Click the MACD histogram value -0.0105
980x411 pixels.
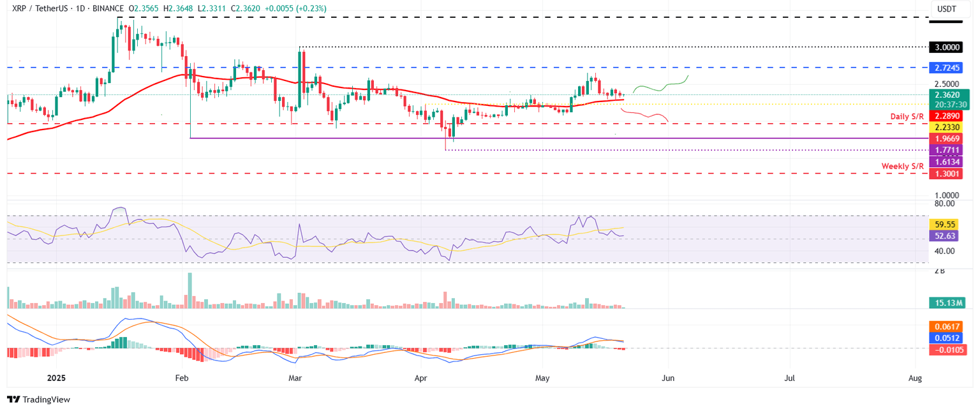point(947,350)
